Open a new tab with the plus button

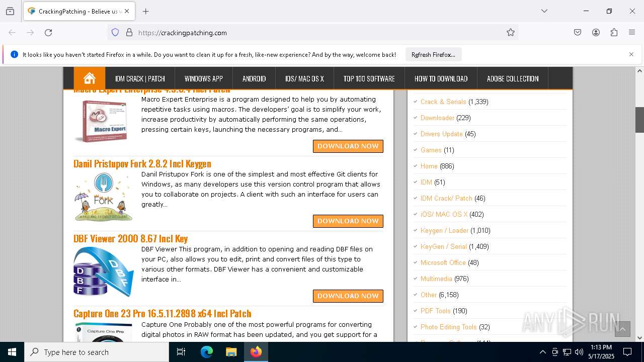[x=146, y=11]
